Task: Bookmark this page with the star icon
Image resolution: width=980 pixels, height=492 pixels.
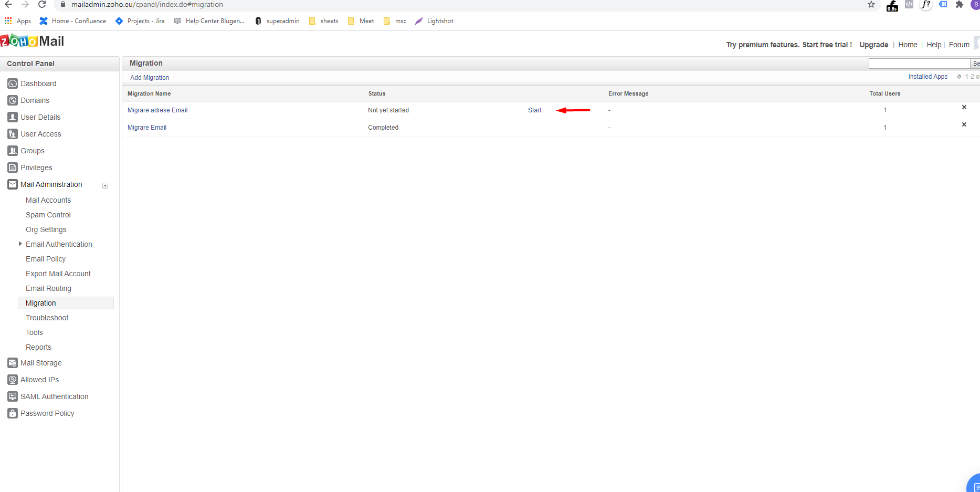Action: click(x=871, y=4)
